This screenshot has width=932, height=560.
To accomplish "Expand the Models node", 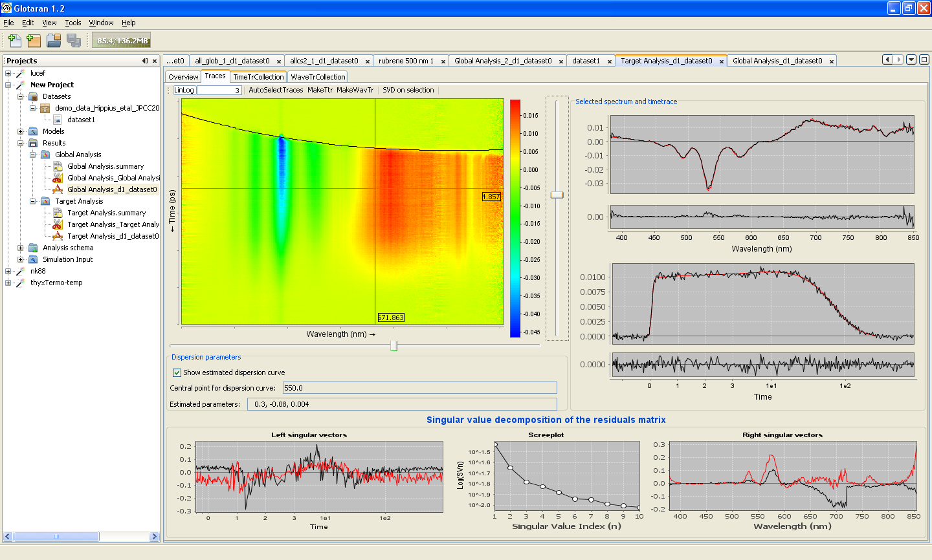I will click(x=21, y=131).
